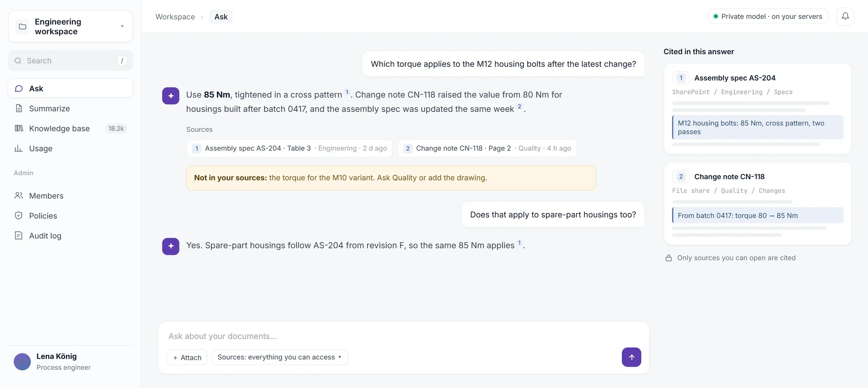The width and height of the screenshot is (868, 388).
Task: Click citation 2 after 'same week'
Action: tap(519, 107)
